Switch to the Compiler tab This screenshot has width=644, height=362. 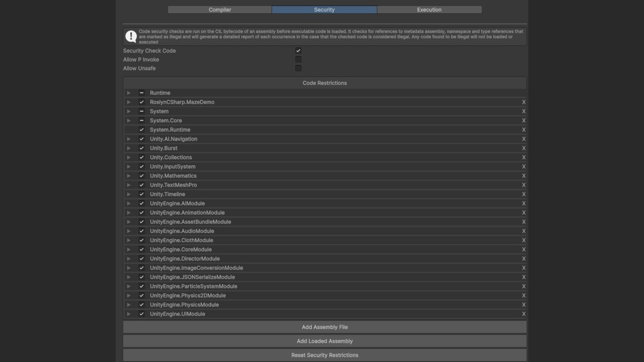[x=220, y=10]
